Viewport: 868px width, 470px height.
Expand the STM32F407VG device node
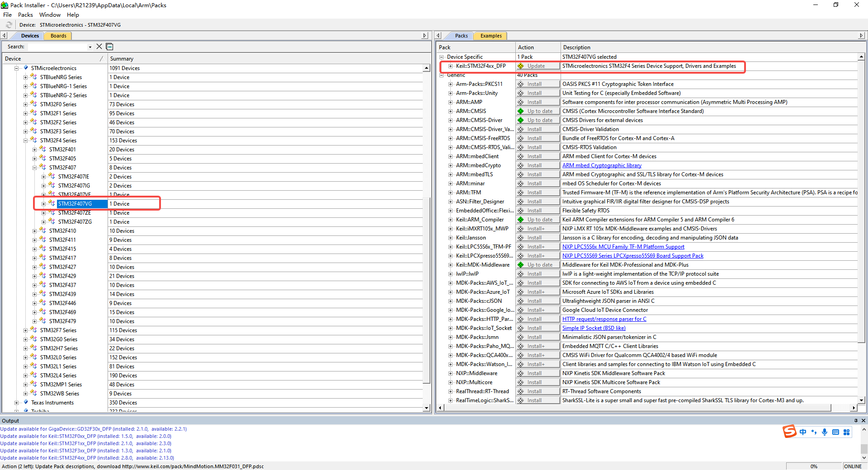[x=43, y=204]
